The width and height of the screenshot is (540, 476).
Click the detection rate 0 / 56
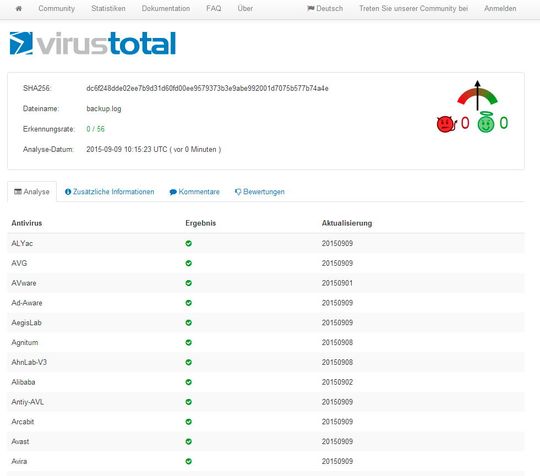95,129
